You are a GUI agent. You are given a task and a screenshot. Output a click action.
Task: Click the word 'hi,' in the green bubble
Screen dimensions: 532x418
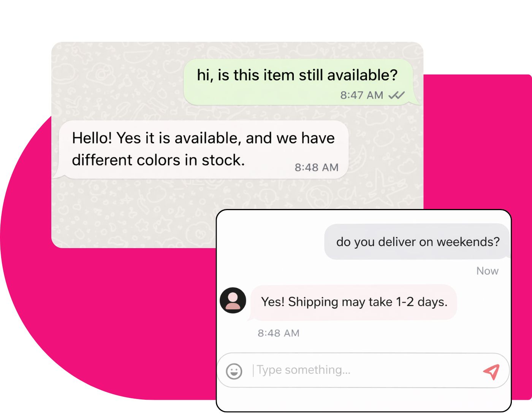coord(206,75)
